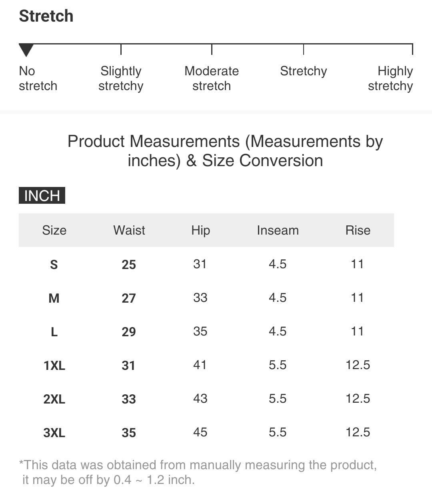The image size is (432, 504).
Task: Click the "Highly stretchy" scale label
Action: click(x=390, y=78)
